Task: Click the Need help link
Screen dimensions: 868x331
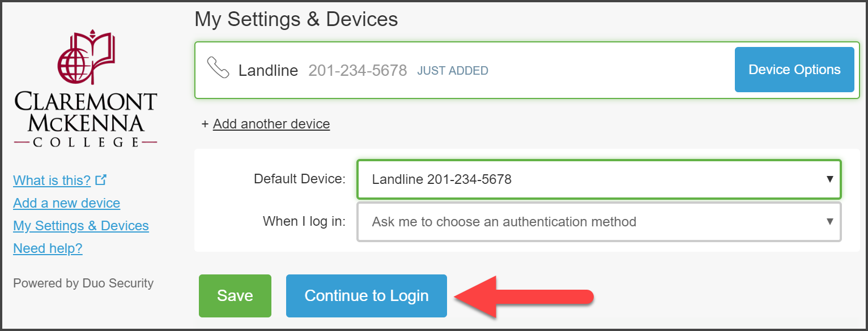Action: 48,248
